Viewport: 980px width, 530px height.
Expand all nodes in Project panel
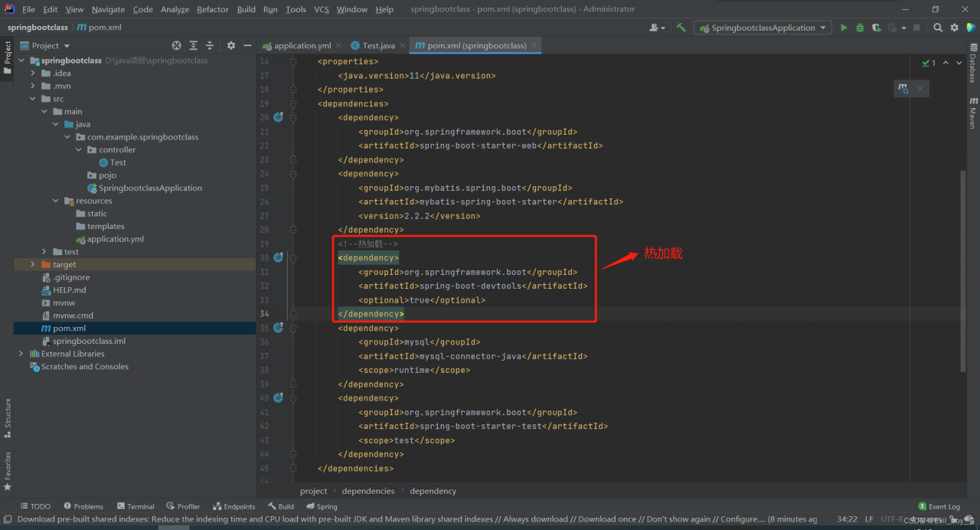click(x=193, y=46)
